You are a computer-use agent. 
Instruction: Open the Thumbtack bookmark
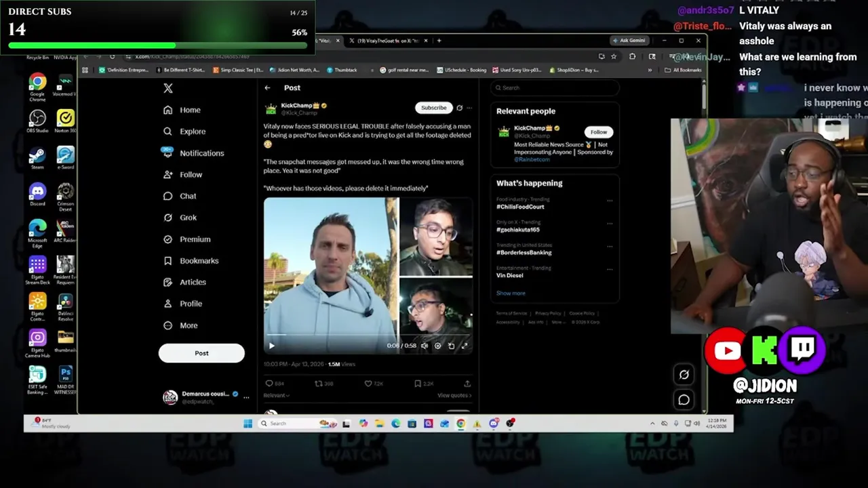click(x=342, y=70)
